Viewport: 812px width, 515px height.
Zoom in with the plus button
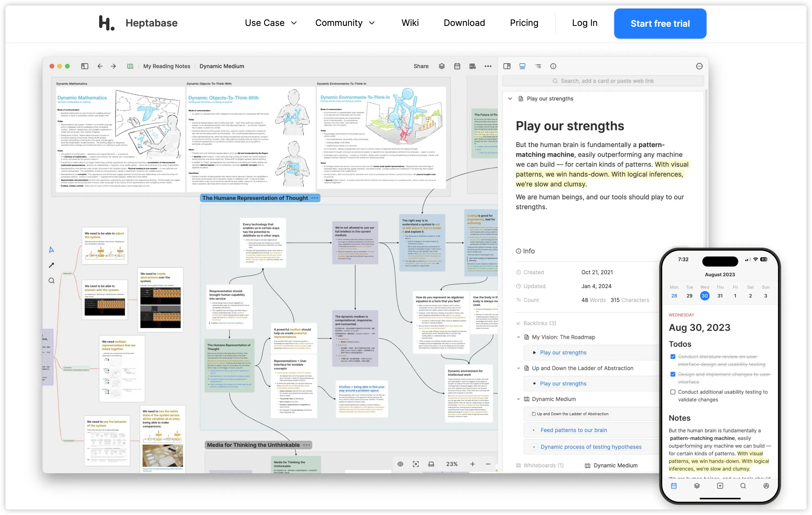[472, 464]
